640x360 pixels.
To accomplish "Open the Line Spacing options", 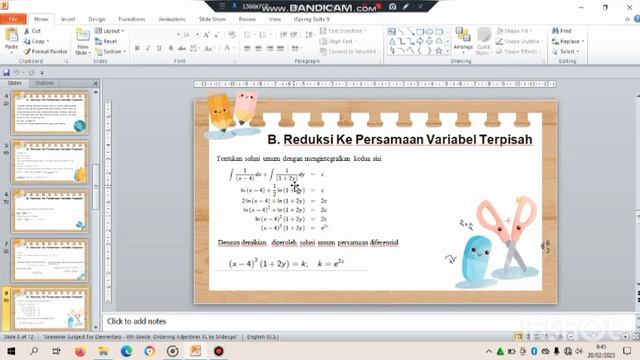I will [x=310, y=35].
